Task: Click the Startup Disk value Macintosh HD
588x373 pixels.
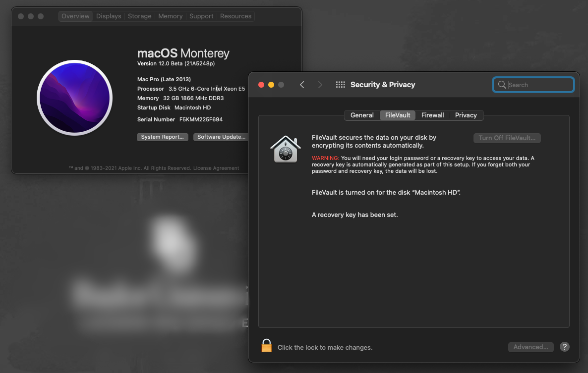Action: pos(192,107)
